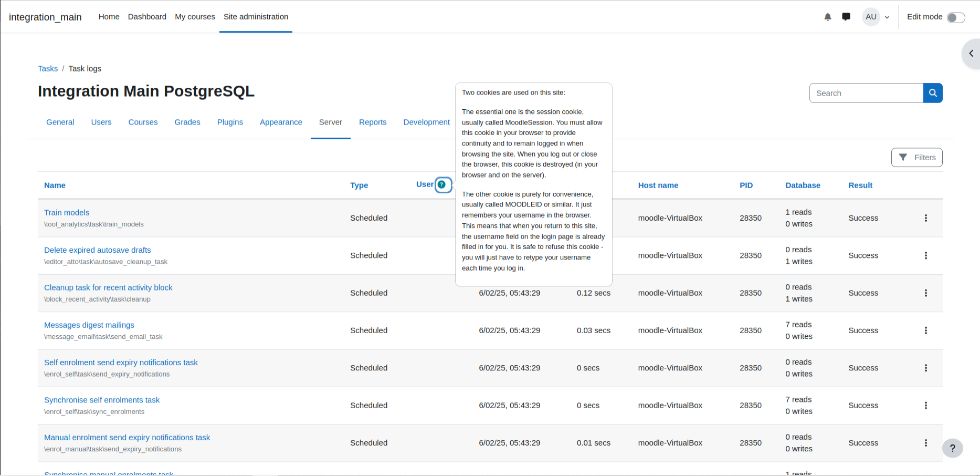980x476 pixels.
Task: Click '\editor_atto\task\autosave_cleanup_task' class name text
Action: (106, 262)
